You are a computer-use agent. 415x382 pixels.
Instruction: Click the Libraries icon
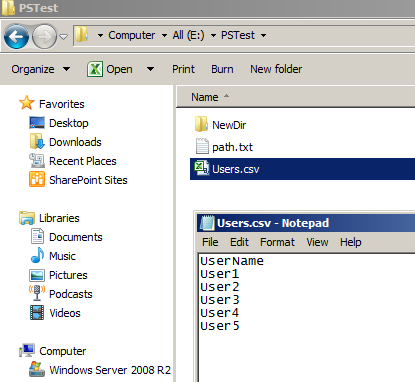tap(27, 218)
